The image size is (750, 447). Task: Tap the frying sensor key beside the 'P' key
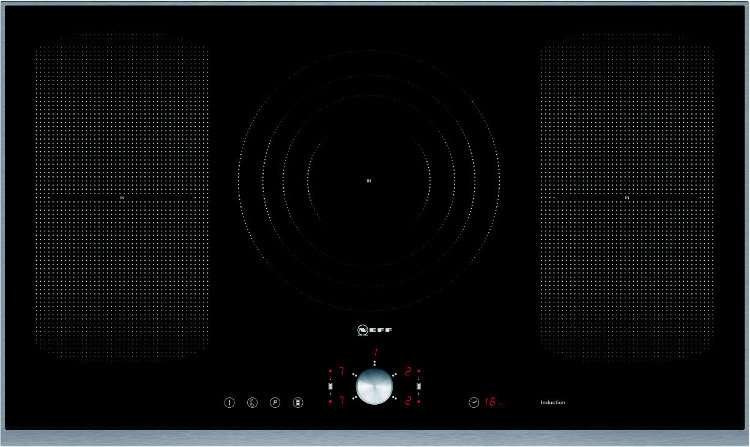tap(298, 403)
